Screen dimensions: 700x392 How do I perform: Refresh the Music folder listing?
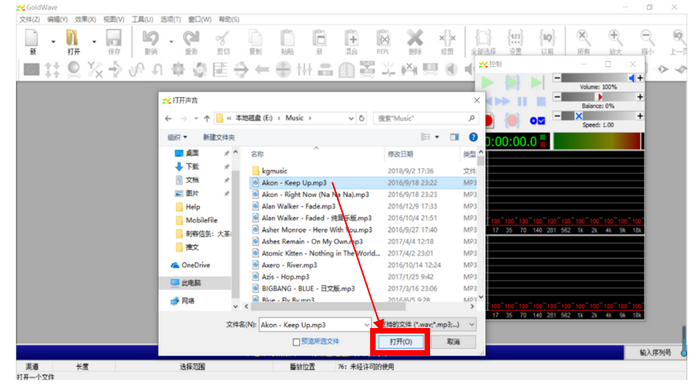pos(362,118)
